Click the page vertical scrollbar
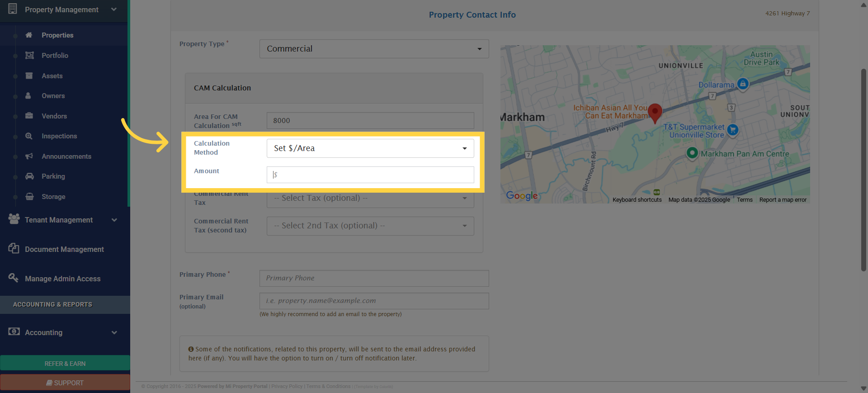The width and height of the screenshot is (868, 393). 863,170
